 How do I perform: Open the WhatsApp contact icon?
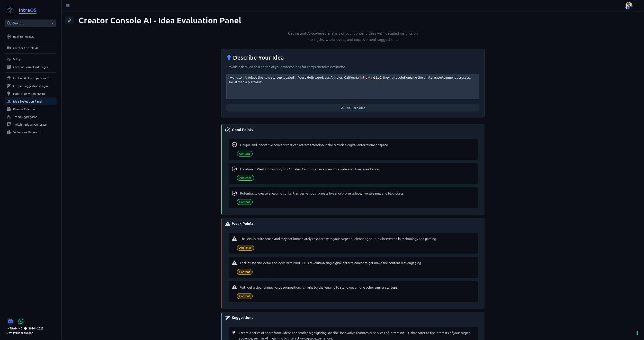point(21,321)
